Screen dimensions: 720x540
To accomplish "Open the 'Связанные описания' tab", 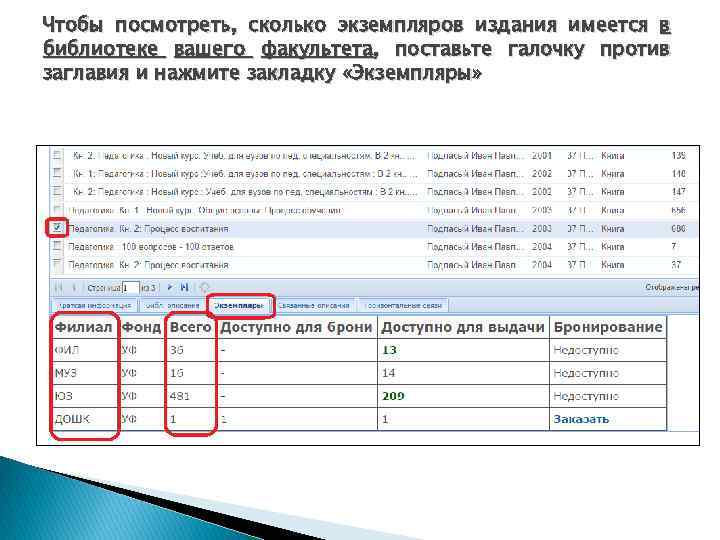I will pos(315,305).
